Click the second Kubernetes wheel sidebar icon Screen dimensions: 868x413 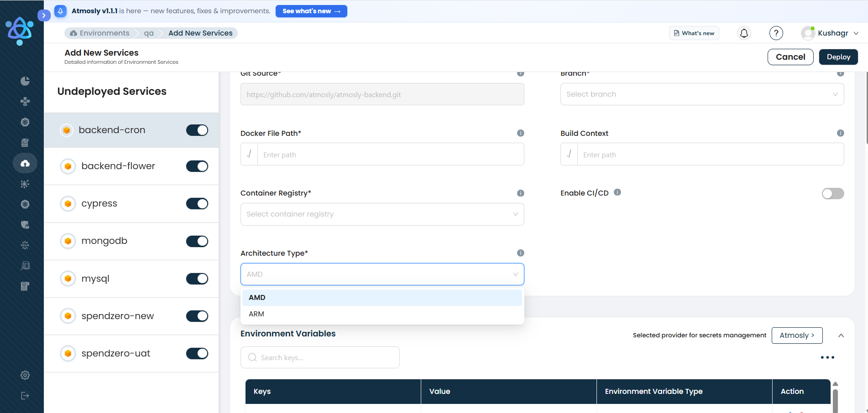pos(25,204)
